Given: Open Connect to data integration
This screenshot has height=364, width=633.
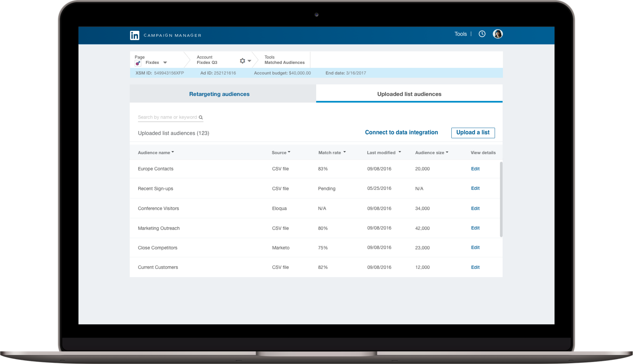Looking at the screenshot, I should (x=401, y=132).
